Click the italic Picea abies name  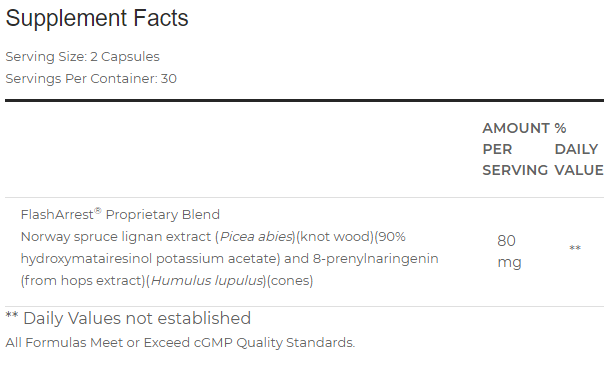click(256, 236)
